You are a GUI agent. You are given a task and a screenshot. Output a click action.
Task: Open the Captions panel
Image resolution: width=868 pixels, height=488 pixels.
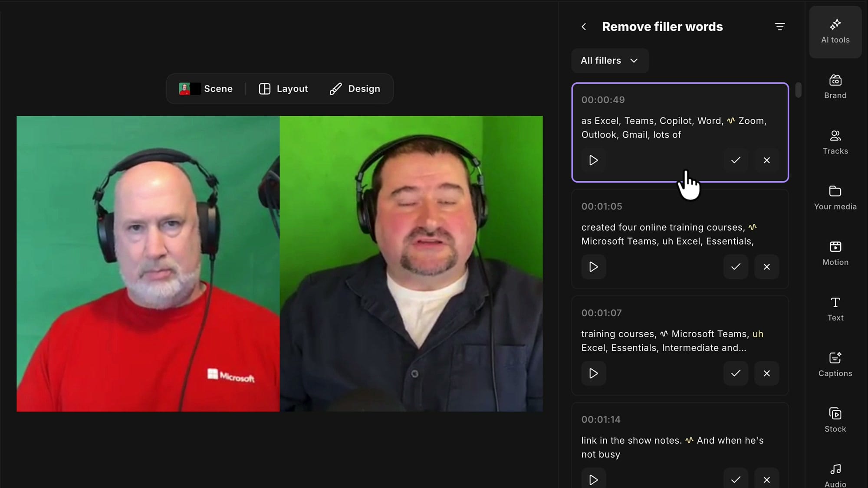pos(835,364)
